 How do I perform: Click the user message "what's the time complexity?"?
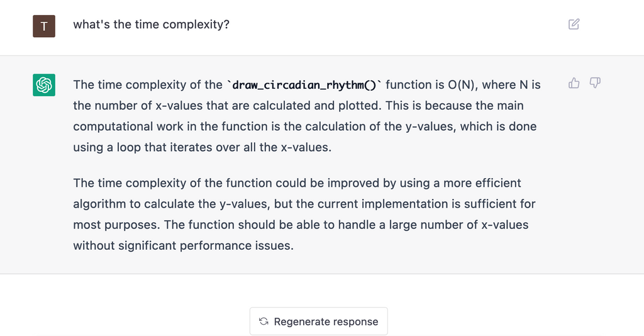[151, 25]
